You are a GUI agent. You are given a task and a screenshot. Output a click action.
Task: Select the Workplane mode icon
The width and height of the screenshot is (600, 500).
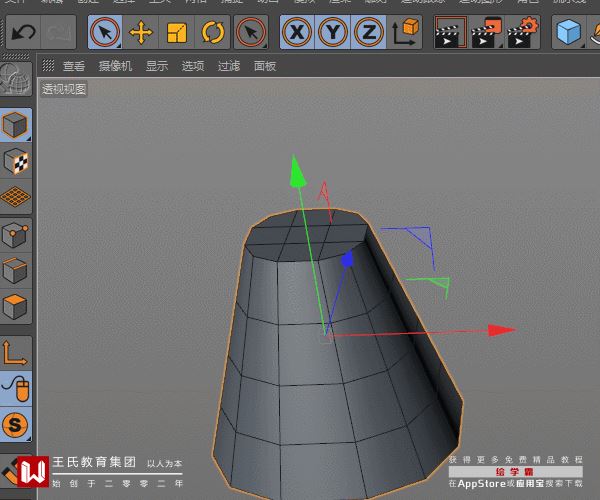(x=16, y=197)
